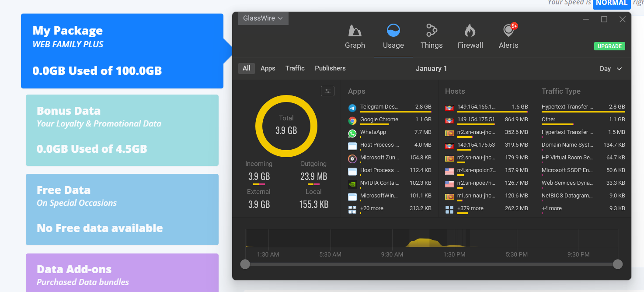Click the left timeline range handle
The width and height of the screenshot is (644, 292).
[245, 264]
